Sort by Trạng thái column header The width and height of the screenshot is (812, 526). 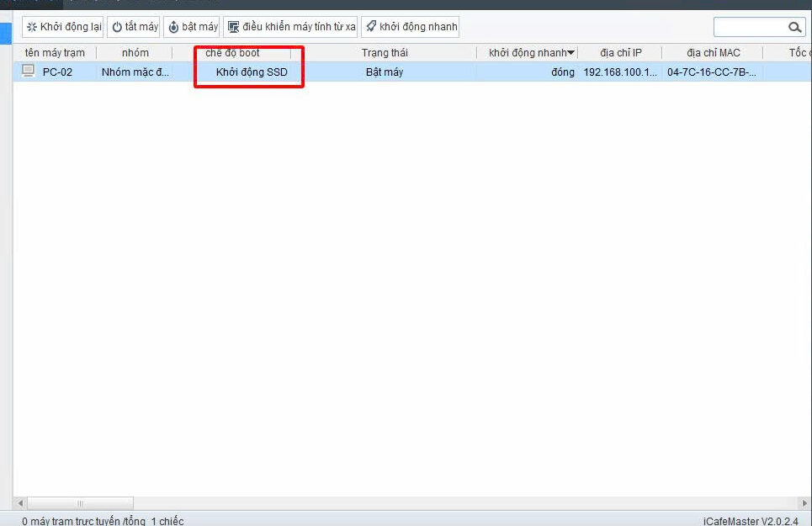tap(385, 53)
